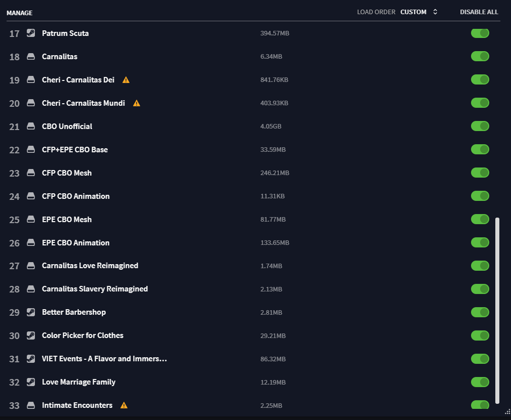
Task: Click the Carnalitas Love Reimagined name
Action: click(x=90, y=266)
